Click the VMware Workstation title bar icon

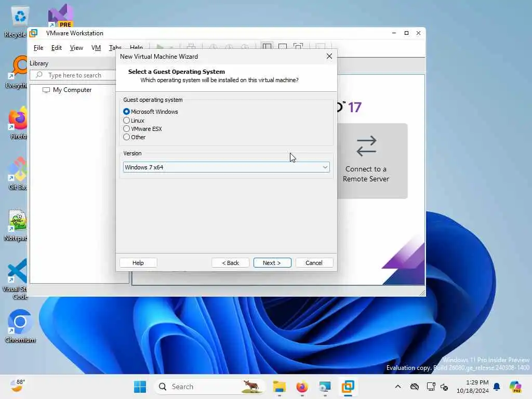coord(33,33)
